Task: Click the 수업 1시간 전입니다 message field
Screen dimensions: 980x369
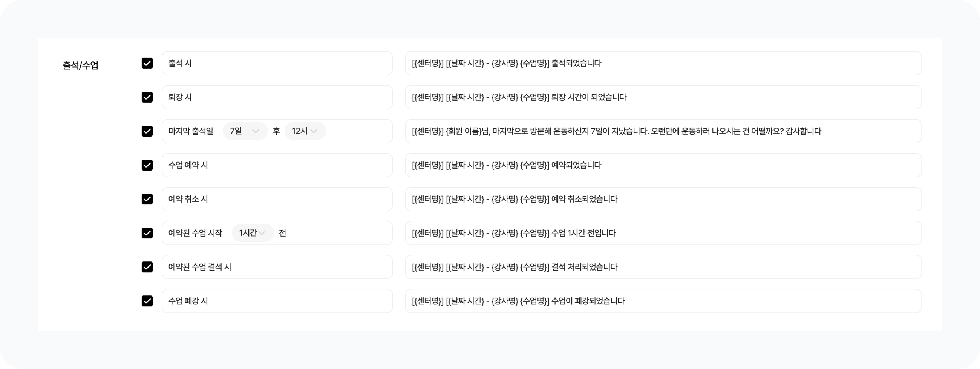Action: (x=663, y=233)
